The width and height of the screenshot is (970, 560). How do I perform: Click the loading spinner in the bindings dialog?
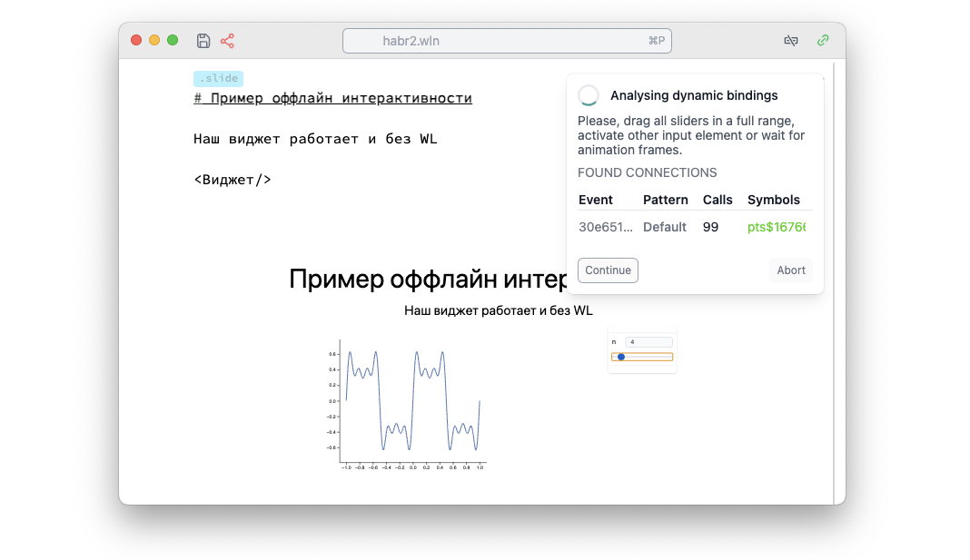coord(589,94)
